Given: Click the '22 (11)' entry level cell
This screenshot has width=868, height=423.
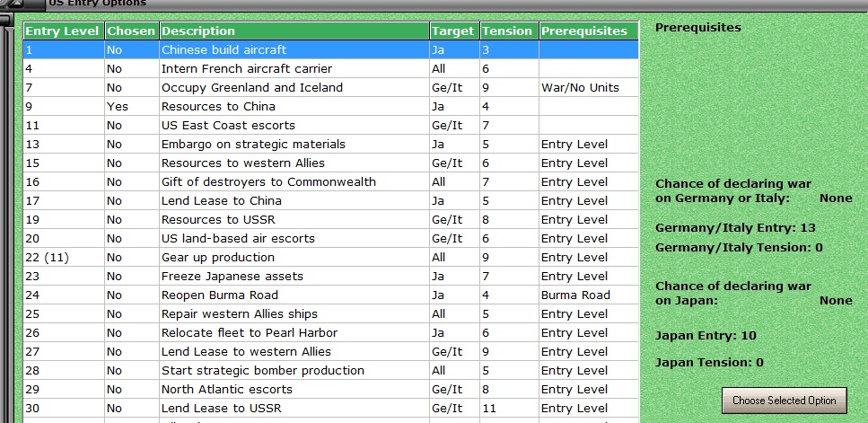Looking at the screenshot, I should pyautogui.click(x=64, y=257).
